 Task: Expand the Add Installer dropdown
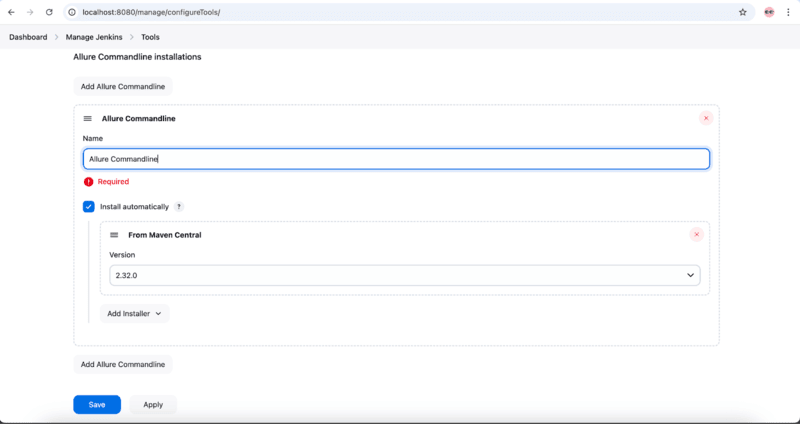click(135, 314)
